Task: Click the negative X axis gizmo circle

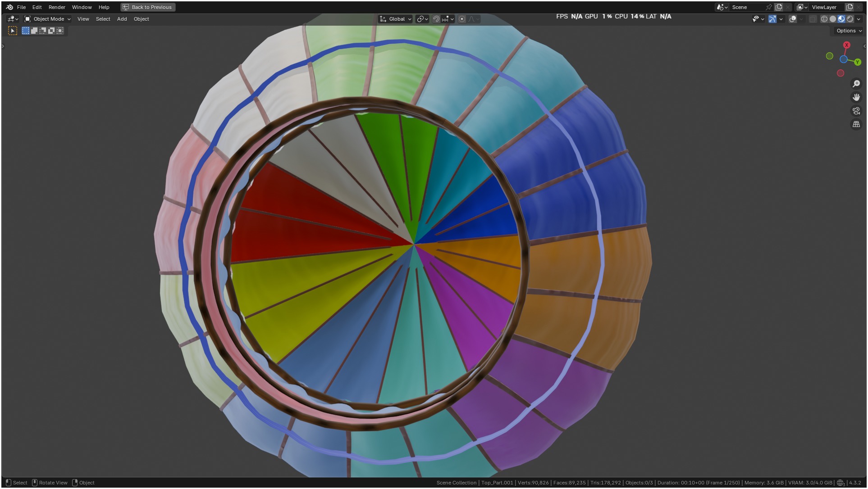Action: coord(841,73)
